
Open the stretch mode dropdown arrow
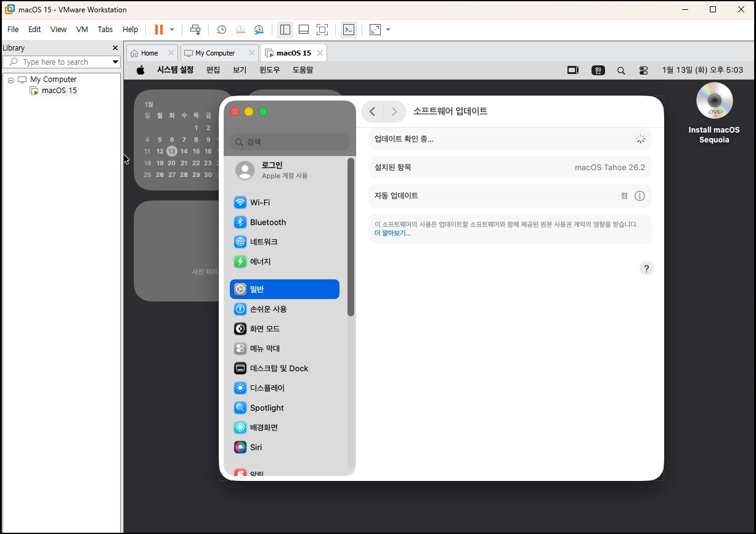coord(388,30)
